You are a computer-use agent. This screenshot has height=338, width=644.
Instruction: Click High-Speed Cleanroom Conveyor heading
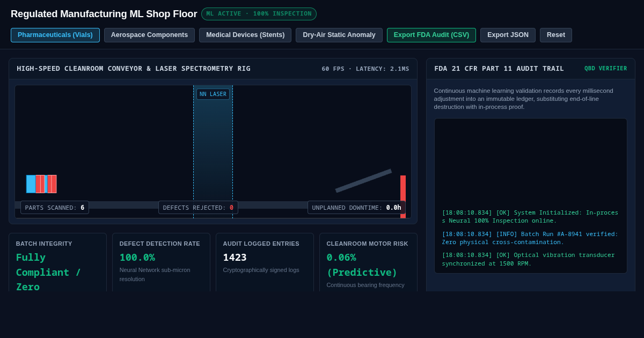(x=134, y=69)
